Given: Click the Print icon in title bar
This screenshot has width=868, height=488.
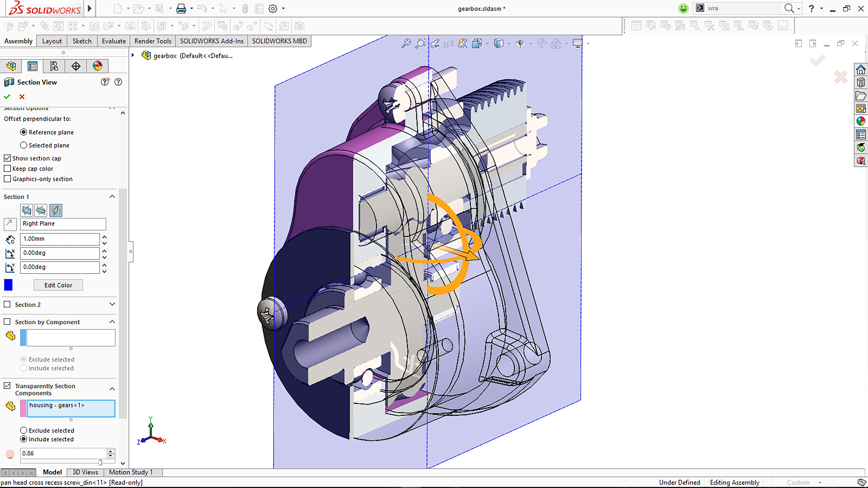Looking at the screenshot, I should coord(181,9).
